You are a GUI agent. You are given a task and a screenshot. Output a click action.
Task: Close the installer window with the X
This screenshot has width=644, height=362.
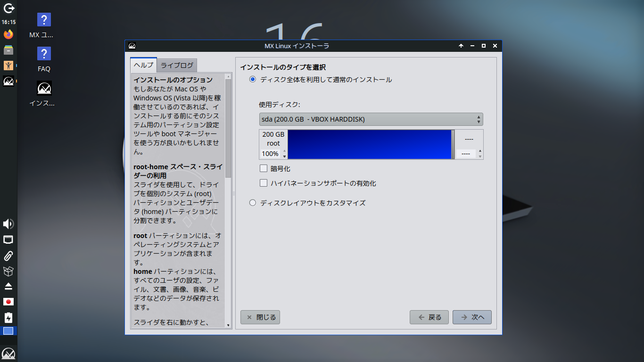(x=495, y=46)
